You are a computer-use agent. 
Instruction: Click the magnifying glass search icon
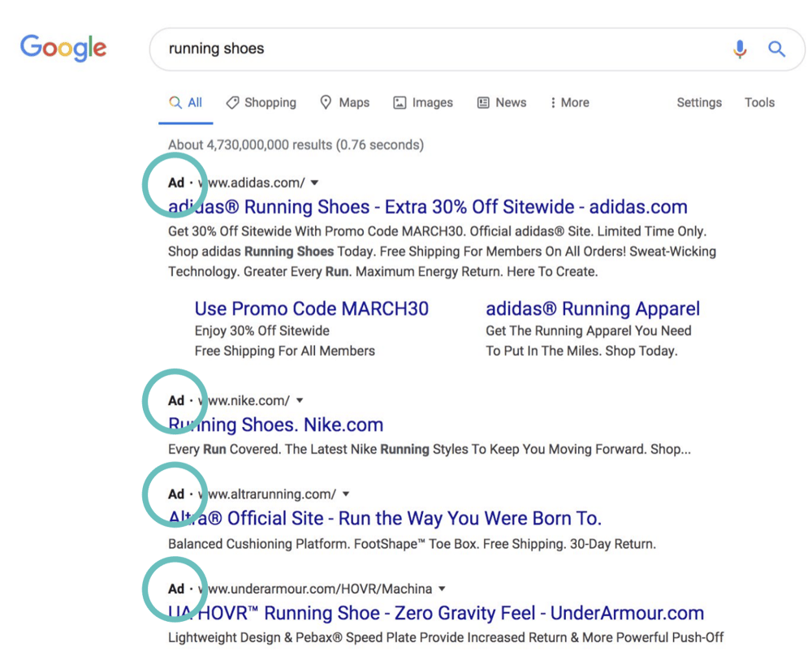(x=777, y=49)
